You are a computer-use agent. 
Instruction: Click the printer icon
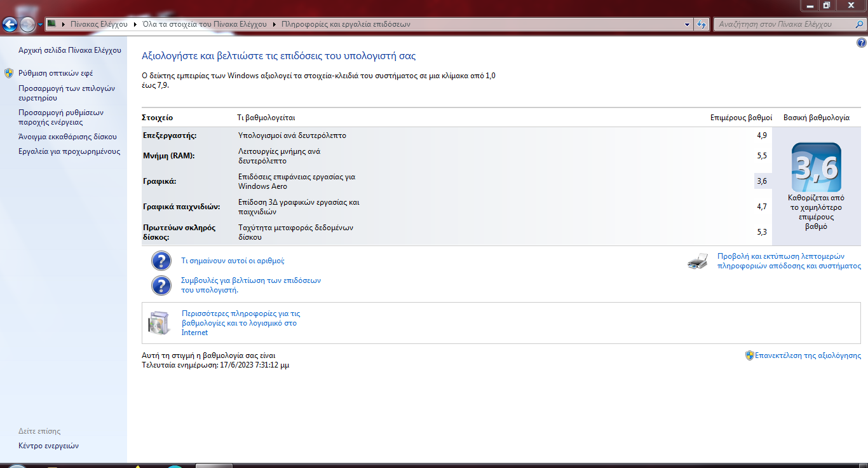tap(698, 261)
